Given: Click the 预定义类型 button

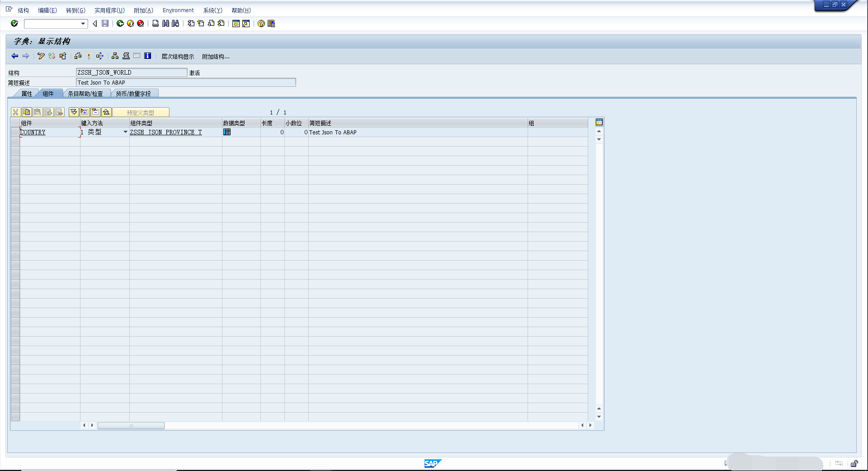Looking at the screenshot, I should tap(141, 112).
